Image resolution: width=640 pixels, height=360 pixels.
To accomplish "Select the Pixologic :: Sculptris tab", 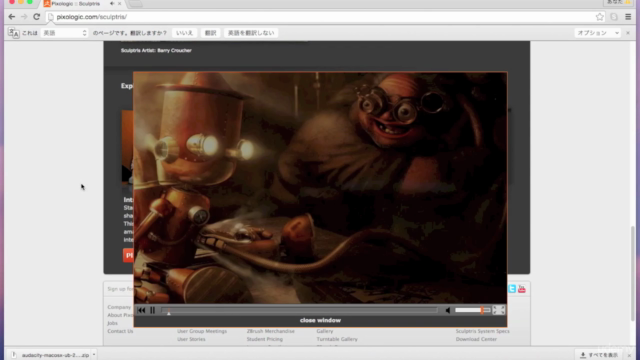I will point(76,4).
